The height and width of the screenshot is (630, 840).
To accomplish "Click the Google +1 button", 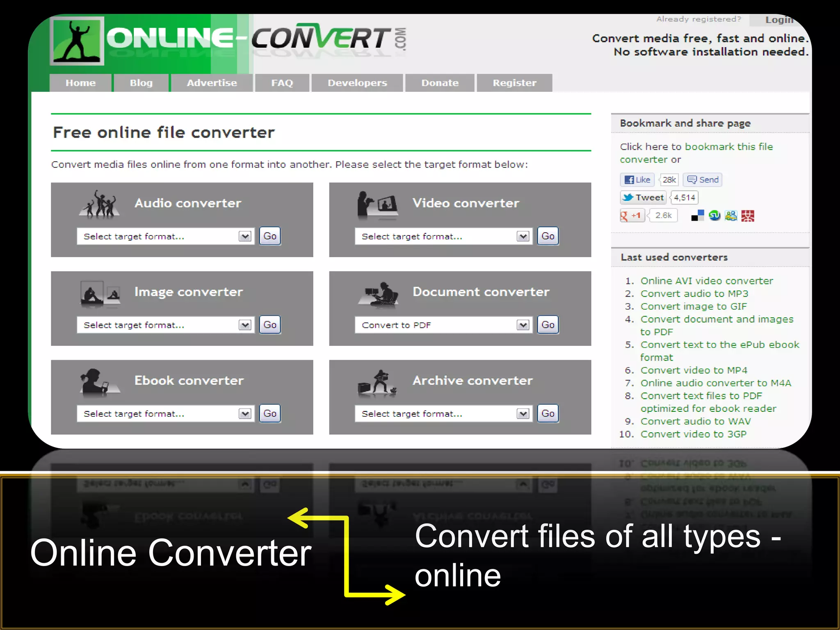I will point(632,215).
